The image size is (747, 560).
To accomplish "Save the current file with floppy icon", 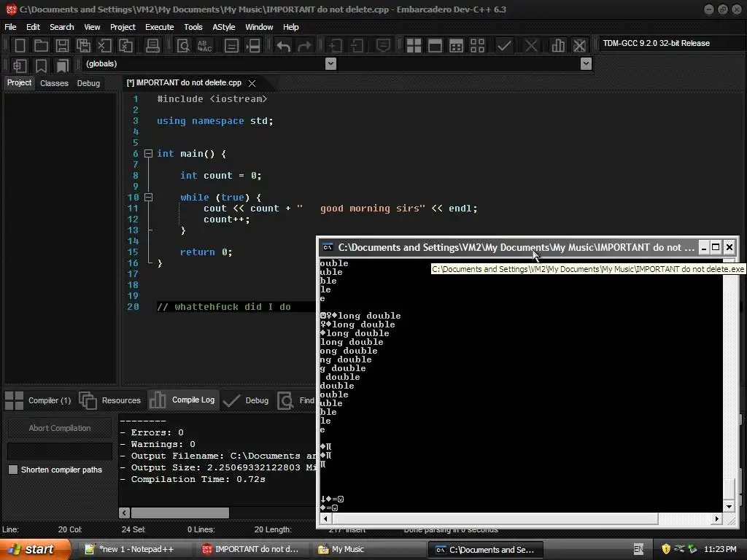I will [62, 46].
